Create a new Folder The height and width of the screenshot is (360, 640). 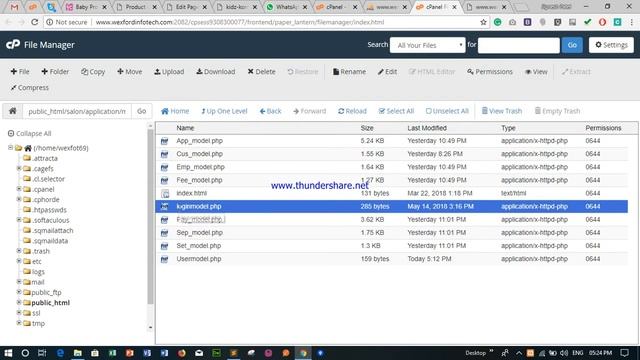click(x=55, y=71)
